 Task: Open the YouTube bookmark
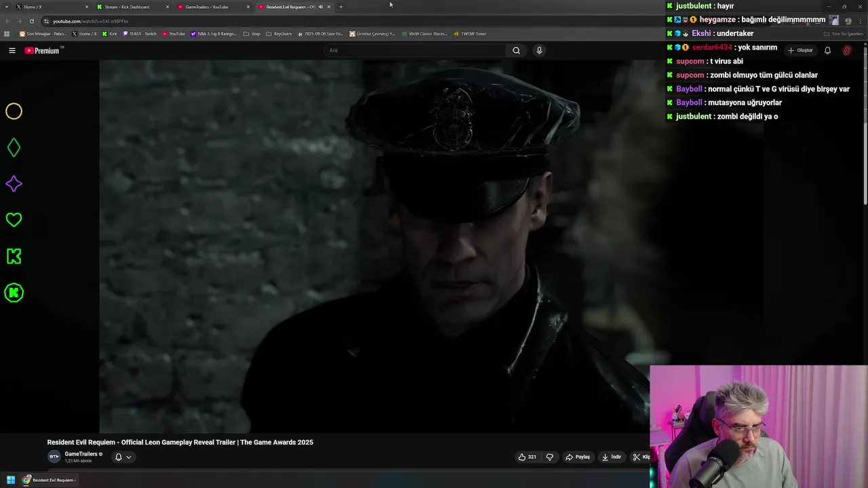click(174, 34)
